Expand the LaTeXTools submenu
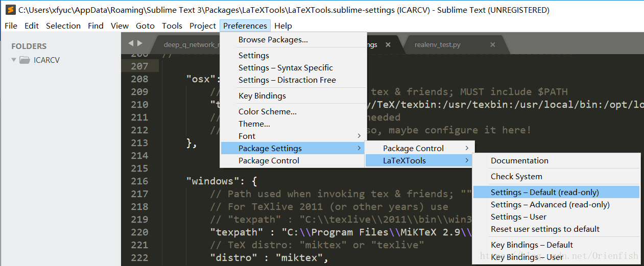This screenshot has width=644, height=266. coord(420,160)
